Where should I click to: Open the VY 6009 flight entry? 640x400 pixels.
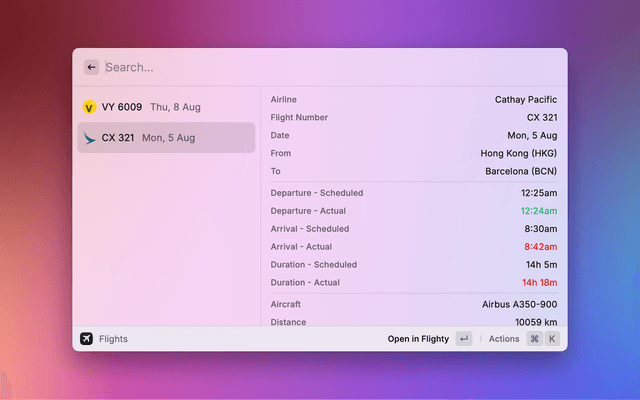pyautogui.click(x=166, y=106)
